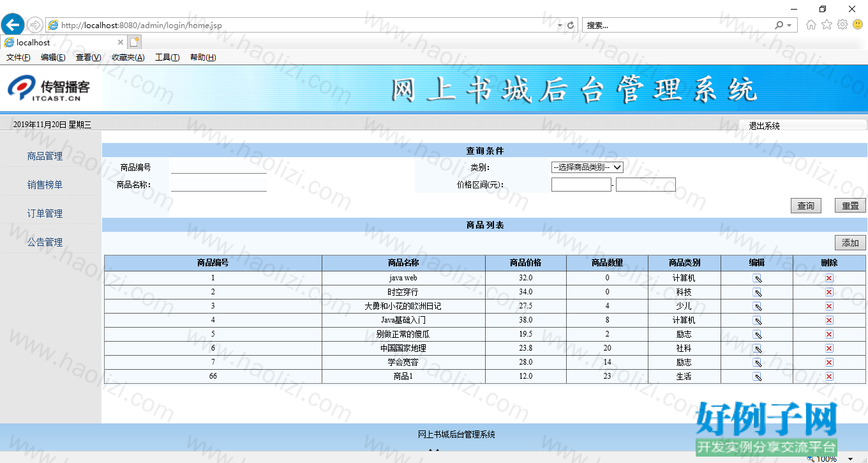Close the localhost tab

pos(121,42)
